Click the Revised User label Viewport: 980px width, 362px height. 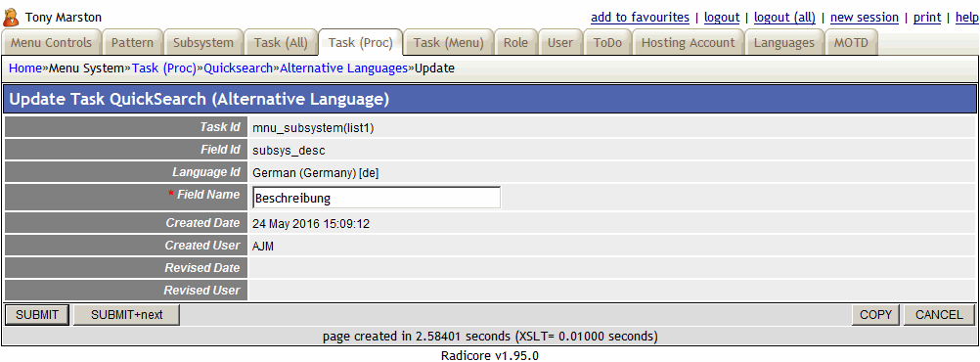(201, 291)
